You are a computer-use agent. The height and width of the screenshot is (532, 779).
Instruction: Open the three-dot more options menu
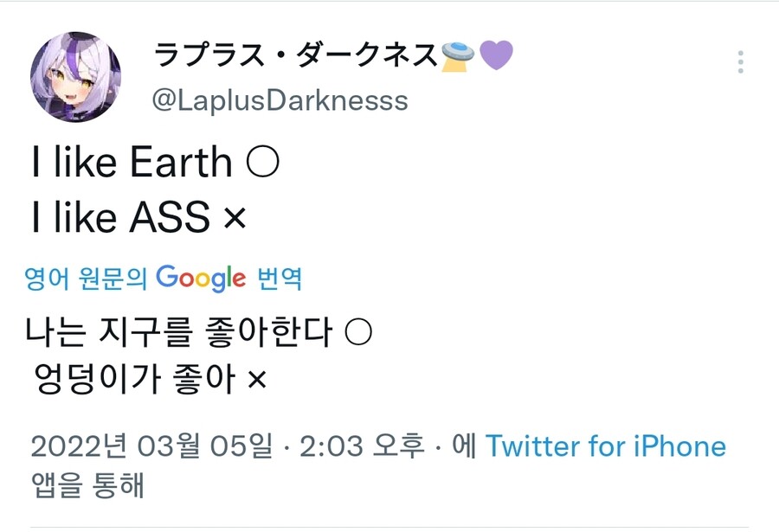point(740,62)
